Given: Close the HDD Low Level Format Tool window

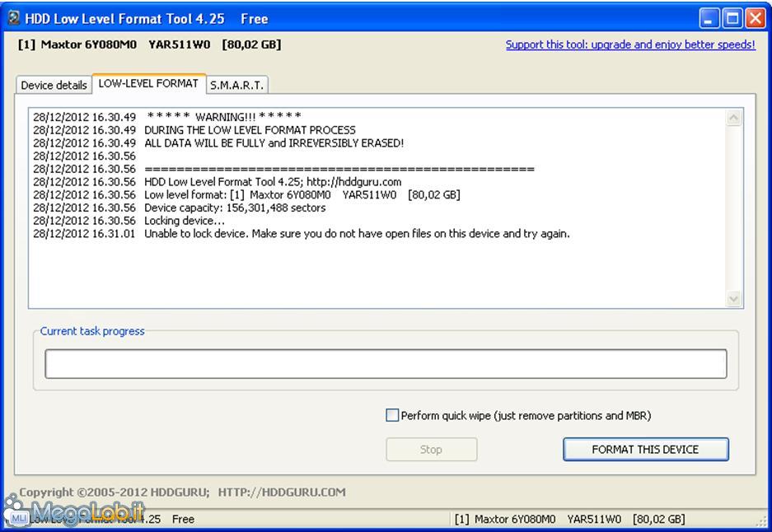Looking at the screenshot, I should tap(755, 19).
